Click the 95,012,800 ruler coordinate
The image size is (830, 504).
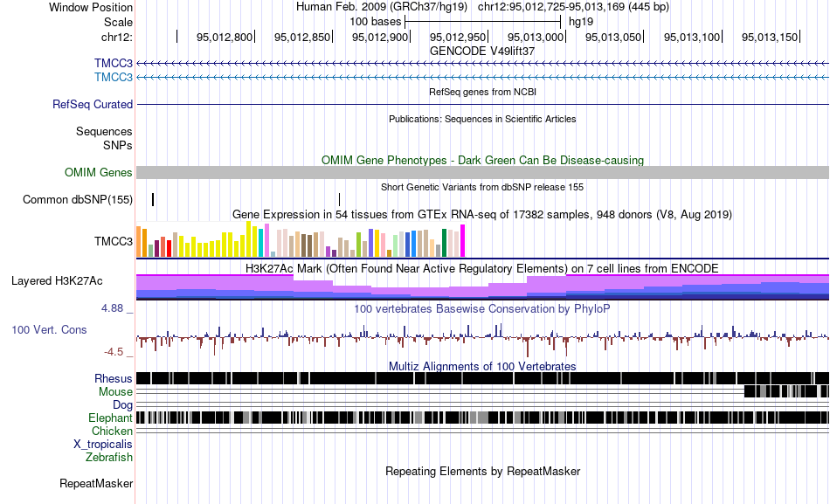(225, 37)
